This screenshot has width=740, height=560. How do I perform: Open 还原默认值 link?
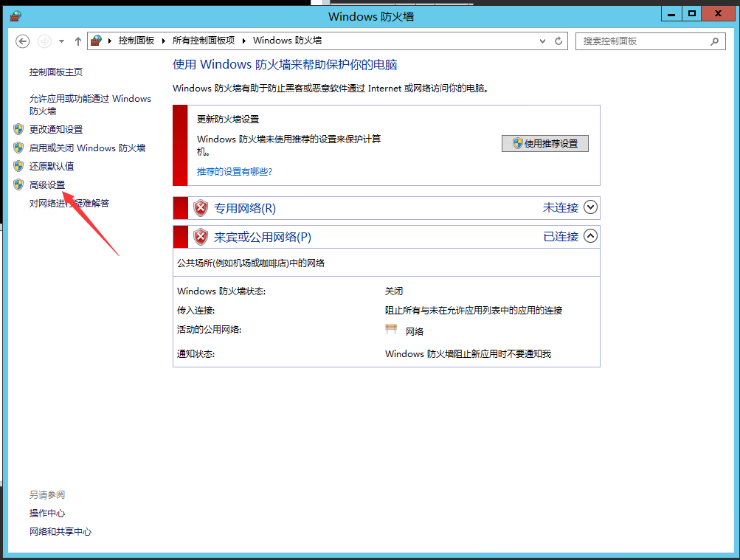(52, 166)
